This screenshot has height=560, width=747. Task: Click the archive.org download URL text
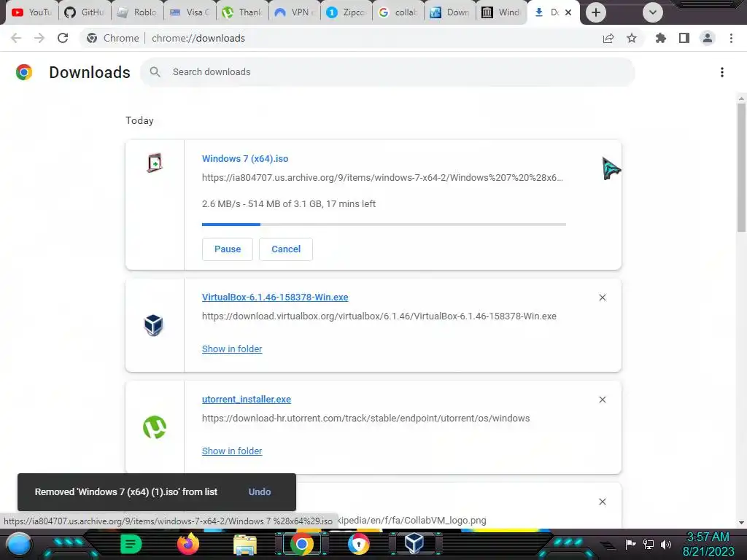[x=382, y=178]
